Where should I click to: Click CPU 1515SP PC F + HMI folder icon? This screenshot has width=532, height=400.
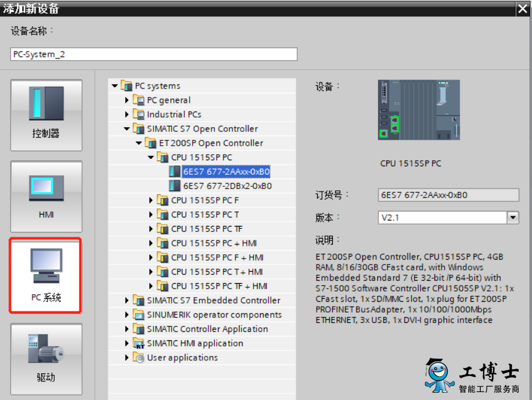coord(162,257)
